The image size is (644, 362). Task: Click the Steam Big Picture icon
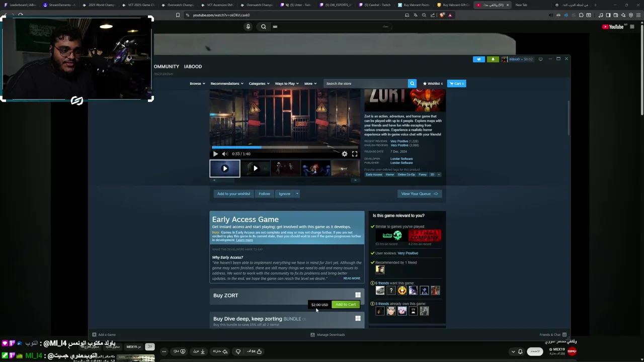pyautogui.click(x=540, y=59)
